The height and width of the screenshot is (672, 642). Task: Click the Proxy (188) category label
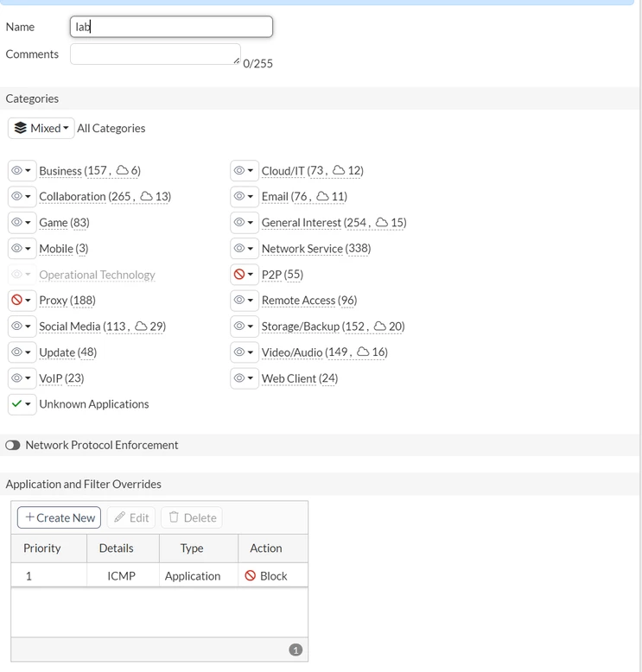click(x=67, y=301)
